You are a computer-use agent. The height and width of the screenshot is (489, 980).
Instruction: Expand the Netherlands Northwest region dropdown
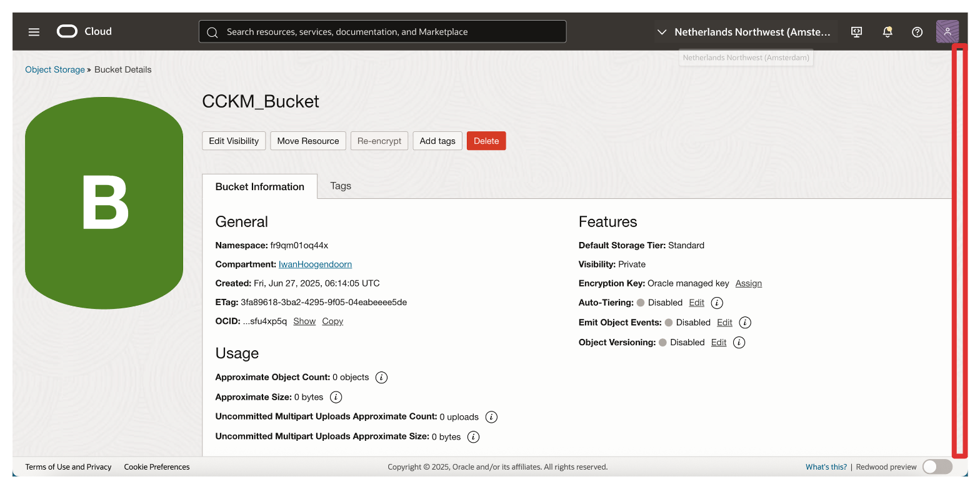pos(745,32)
